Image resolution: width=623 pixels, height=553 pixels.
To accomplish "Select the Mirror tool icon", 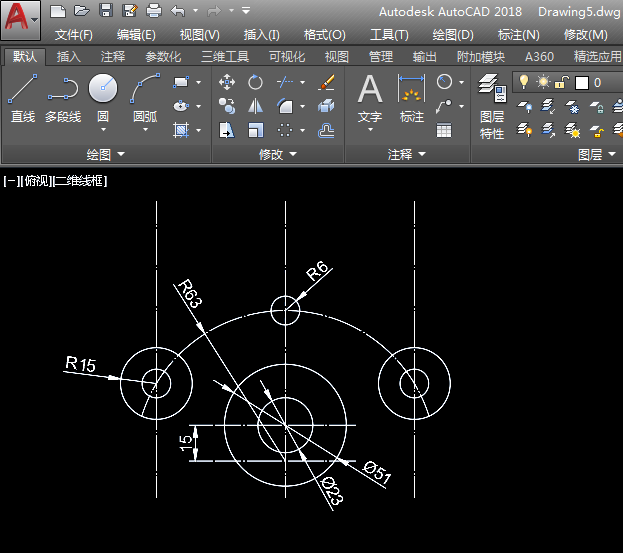I will tap(256, 106).
